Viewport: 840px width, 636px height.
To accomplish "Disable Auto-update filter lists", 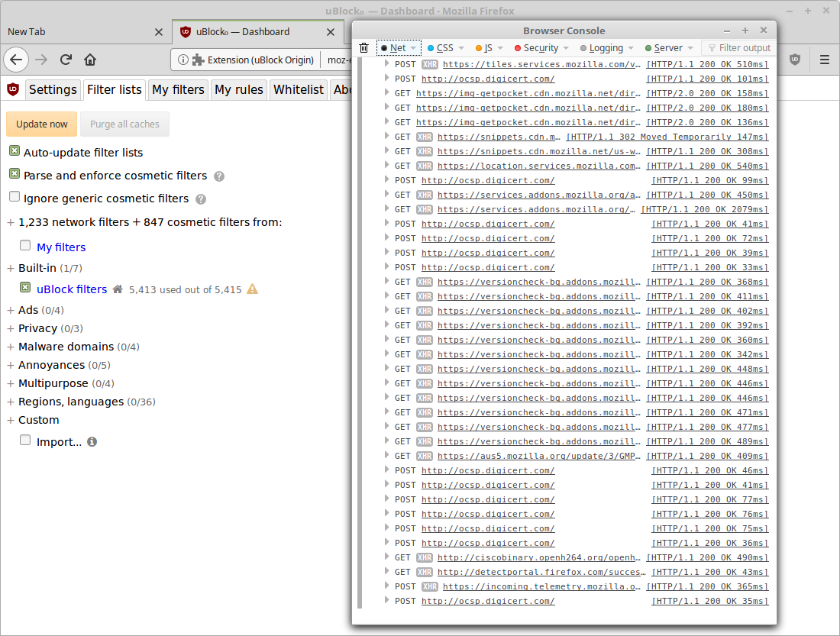I will coord(14,152).
